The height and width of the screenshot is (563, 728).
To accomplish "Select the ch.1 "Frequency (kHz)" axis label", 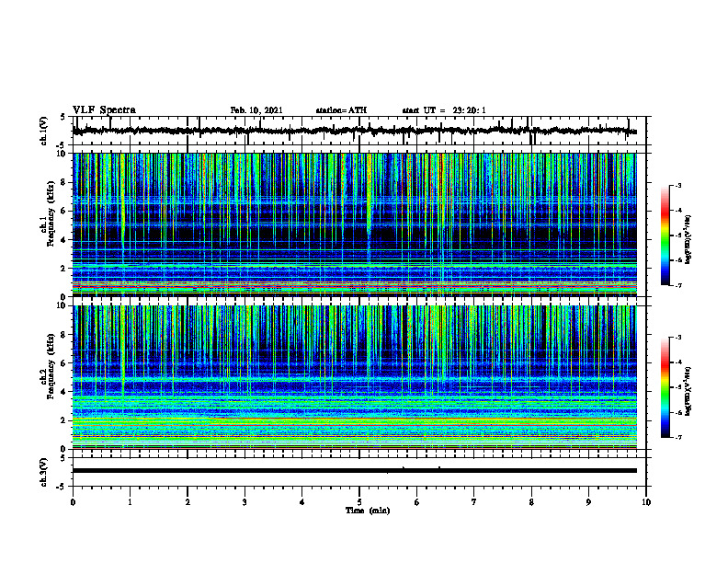I will pos(51,214).
